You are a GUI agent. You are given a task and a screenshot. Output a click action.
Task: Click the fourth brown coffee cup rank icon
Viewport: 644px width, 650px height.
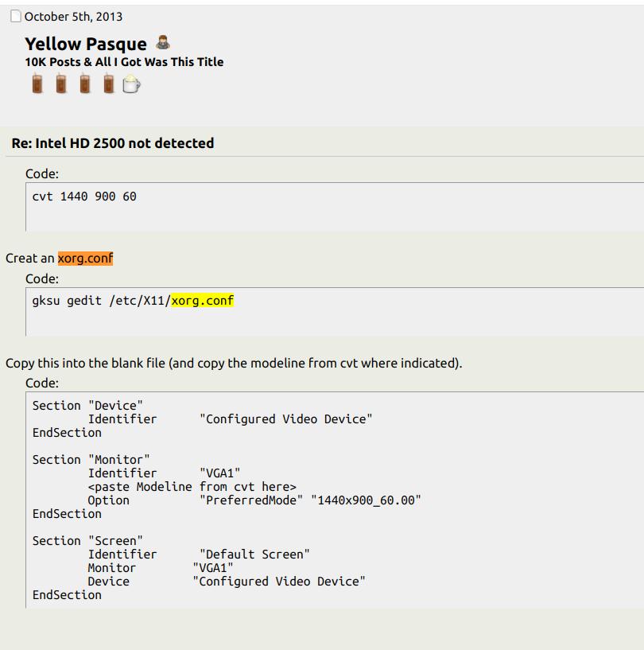pos(109,84)
